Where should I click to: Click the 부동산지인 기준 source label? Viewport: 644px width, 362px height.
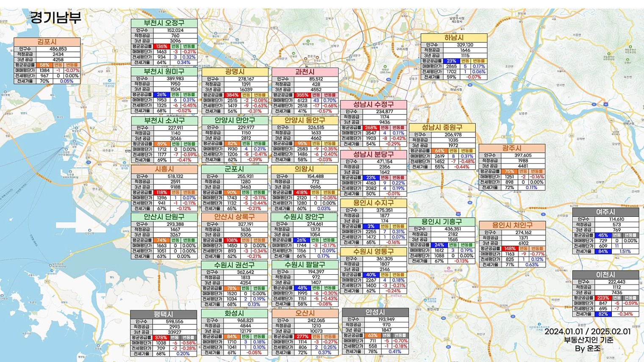coord(588,340)
